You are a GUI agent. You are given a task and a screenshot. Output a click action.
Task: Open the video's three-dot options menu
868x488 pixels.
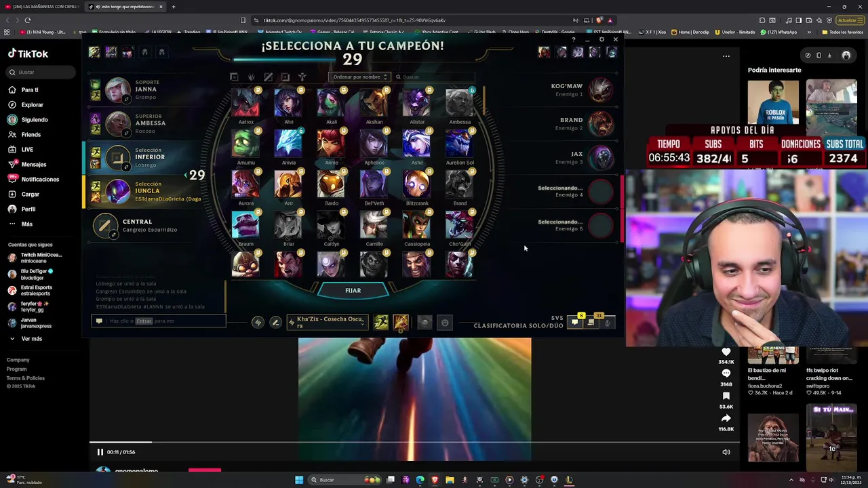(x=726, y=56)
